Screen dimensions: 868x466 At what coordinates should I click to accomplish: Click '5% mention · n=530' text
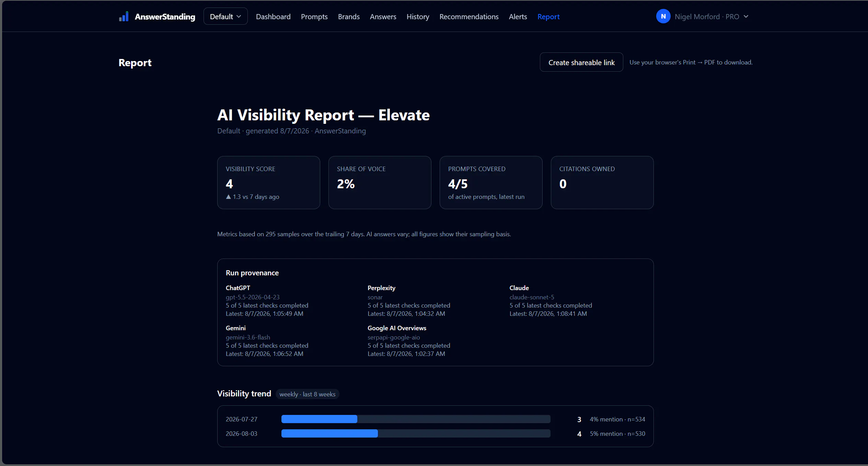(x=617, y=434)
